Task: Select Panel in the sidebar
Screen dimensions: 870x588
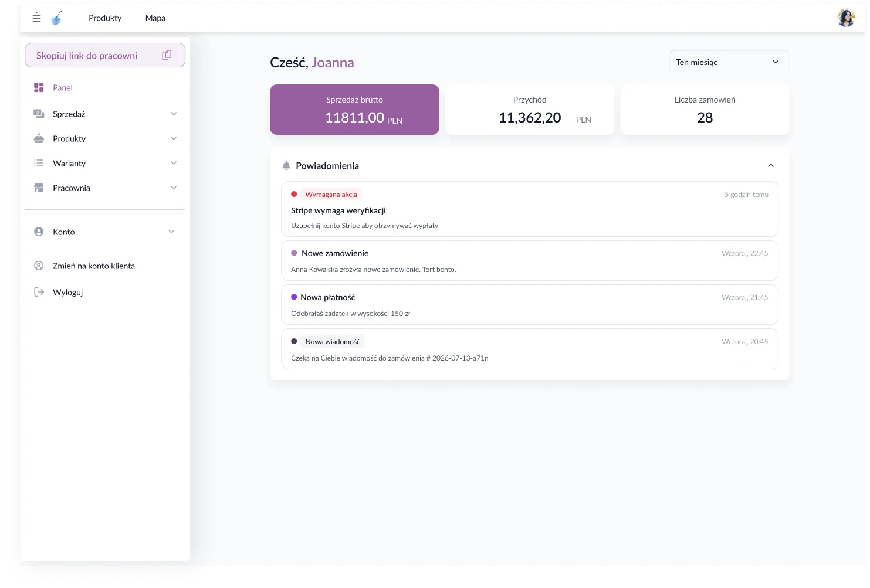Action: coord(63,87)
